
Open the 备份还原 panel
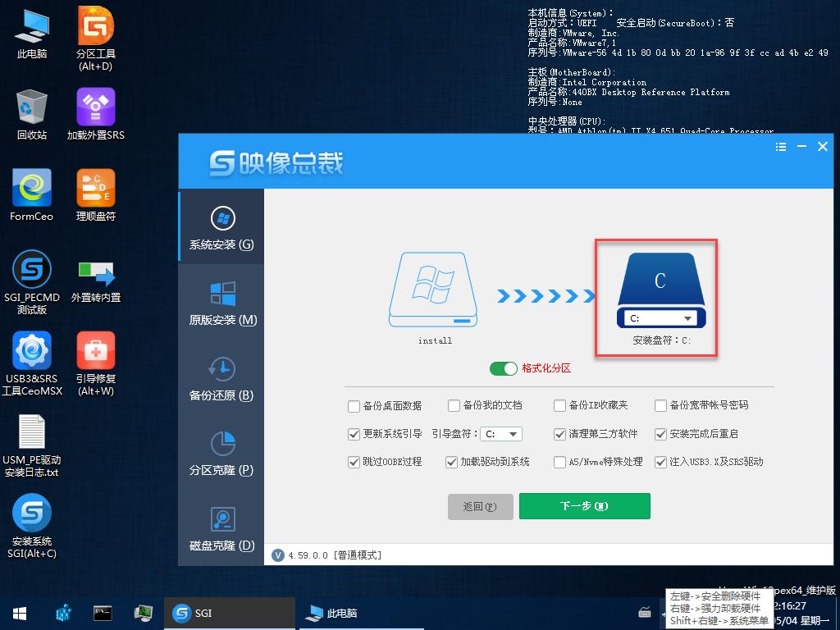pyautogui.click(x=220, y=380)
